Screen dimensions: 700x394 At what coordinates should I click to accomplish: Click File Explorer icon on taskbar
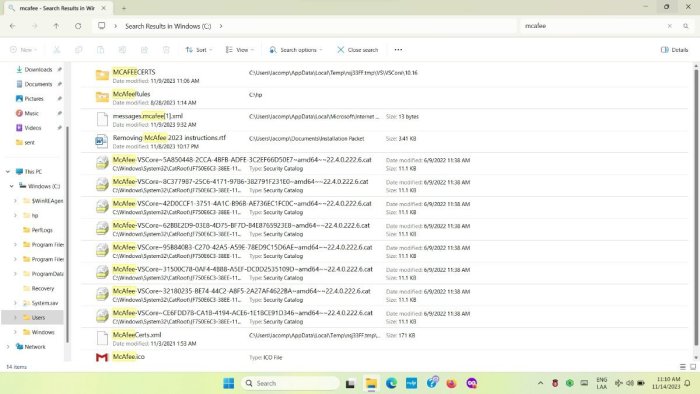371,383
